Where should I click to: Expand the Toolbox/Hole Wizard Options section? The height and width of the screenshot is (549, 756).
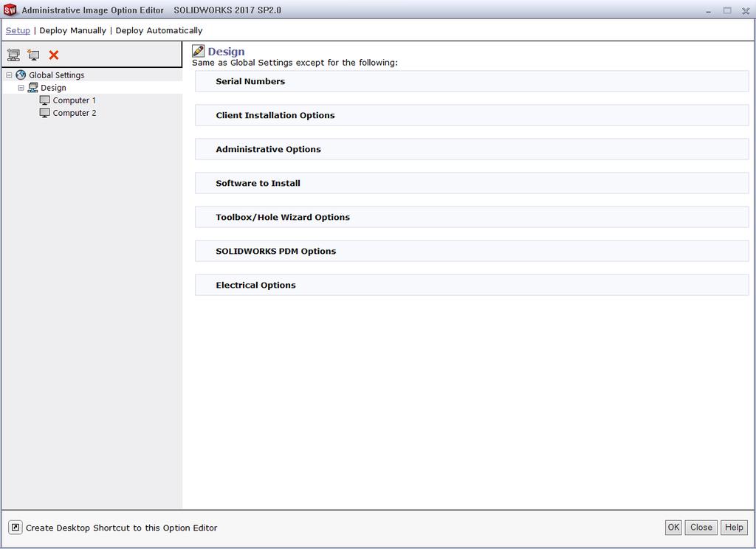coord(472,218)
